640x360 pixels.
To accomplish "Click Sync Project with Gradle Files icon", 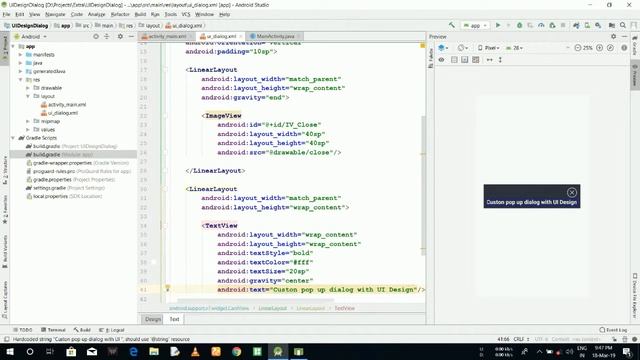I will (576, 25).
